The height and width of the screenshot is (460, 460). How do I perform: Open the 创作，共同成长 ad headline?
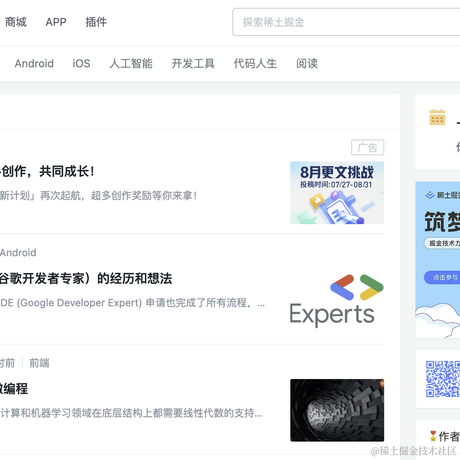47,171
